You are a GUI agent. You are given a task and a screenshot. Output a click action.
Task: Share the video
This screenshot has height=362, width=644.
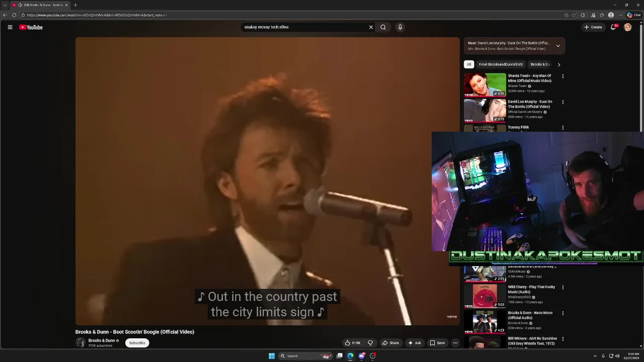click(x=390, y=343)
